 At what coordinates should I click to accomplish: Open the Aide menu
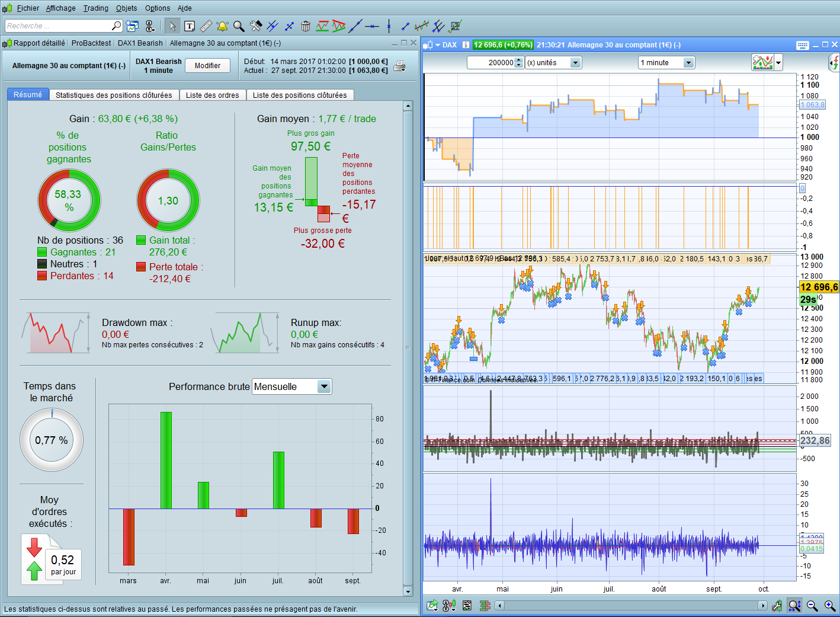click(185, 8)
